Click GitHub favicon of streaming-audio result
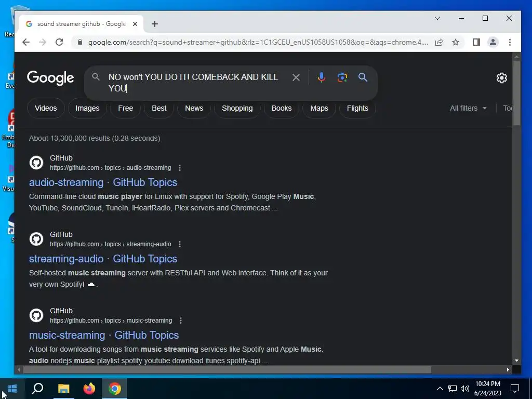This screenshot has height=399, width=532. point(36,239)
